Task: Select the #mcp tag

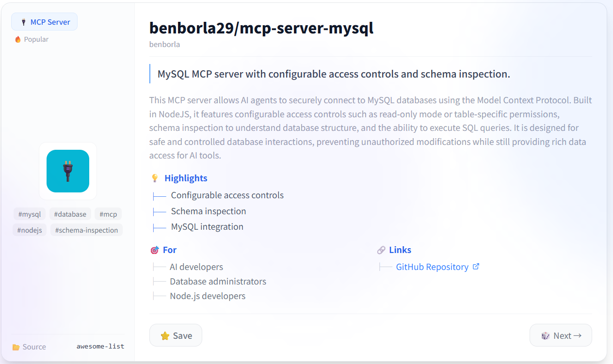Action: click(108, 214)
